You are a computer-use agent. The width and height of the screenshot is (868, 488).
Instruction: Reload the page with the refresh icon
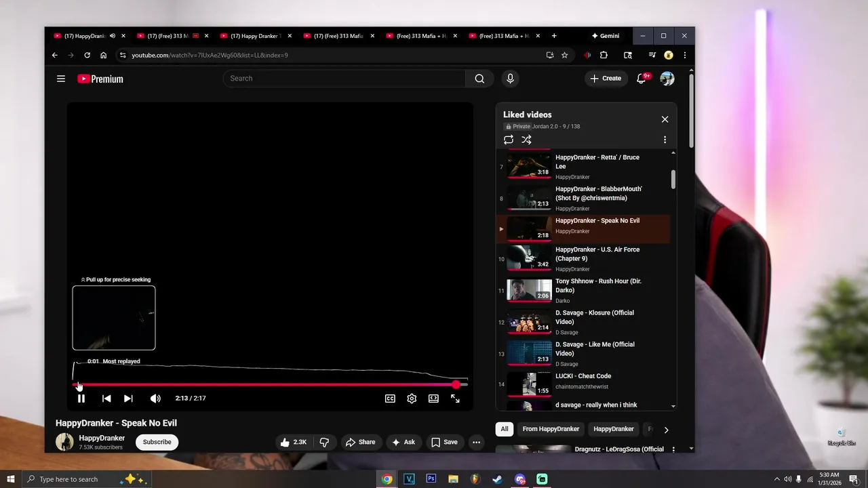[x=87, y=55]
